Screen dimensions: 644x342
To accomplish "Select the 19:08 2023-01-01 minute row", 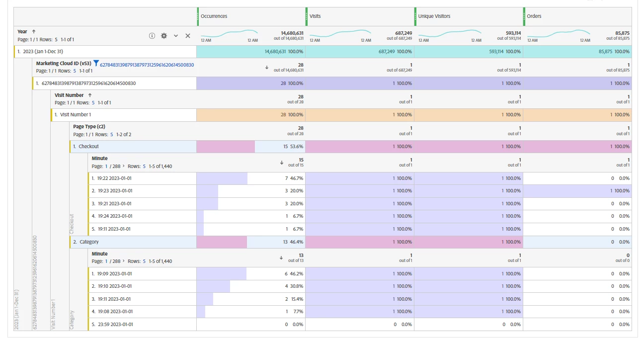I will tap(142, 312).
